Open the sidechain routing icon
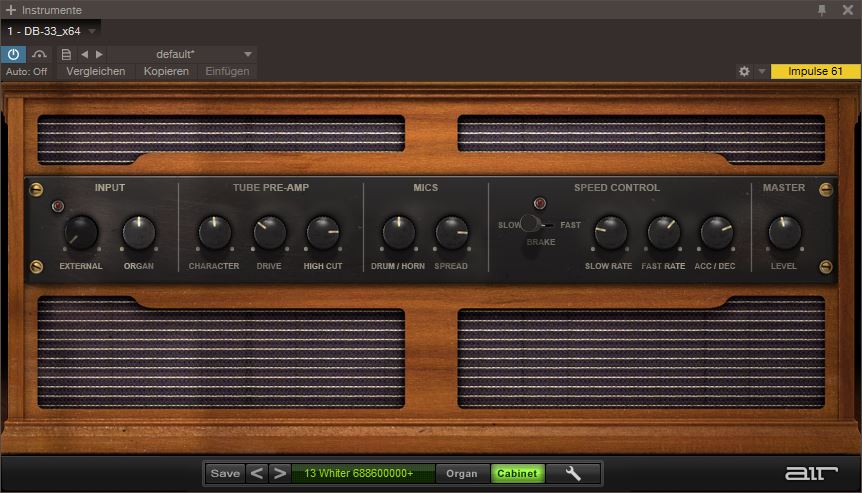This screenshot has width=862, height=493. tap(39, 54)
